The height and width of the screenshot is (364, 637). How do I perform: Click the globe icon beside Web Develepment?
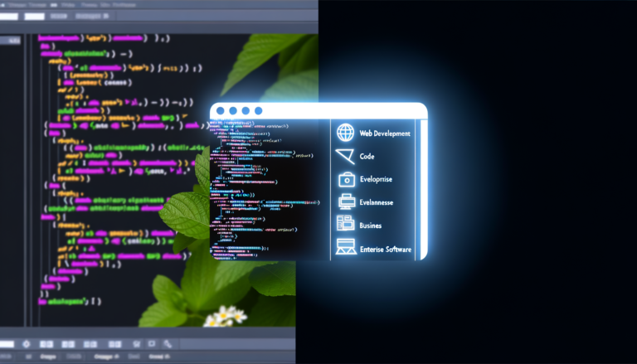tap(345, 133)
